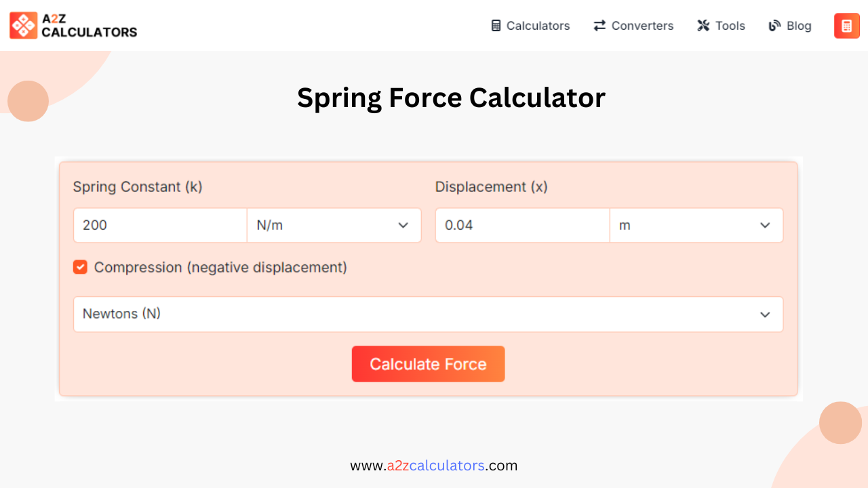
Task: Open the Newtons (N) force unit dropdown
Action: (428, 314)
